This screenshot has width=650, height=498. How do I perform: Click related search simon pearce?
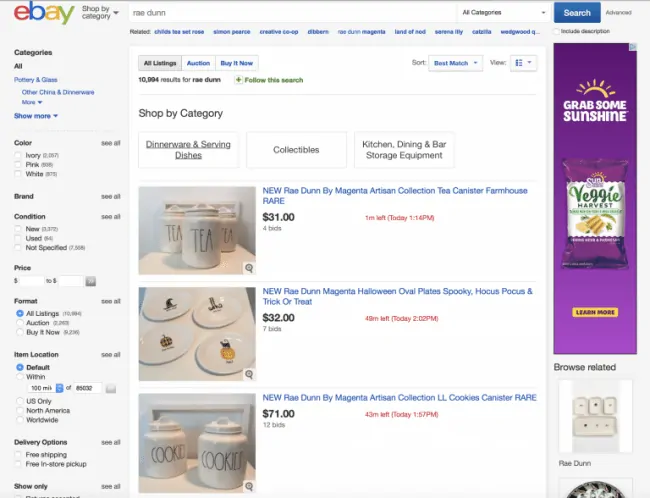pos(232,32)
